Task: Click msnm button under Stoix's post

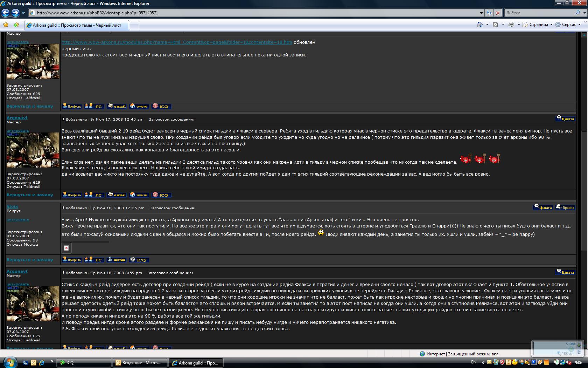Action: point(117,259)
